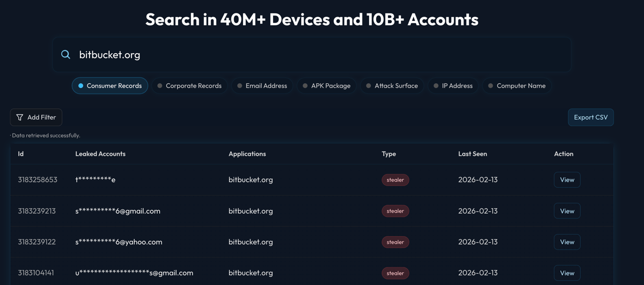Click Last Seen date in row 3183258653
Viewport: 644px width, 285px height.
[478, 180]
